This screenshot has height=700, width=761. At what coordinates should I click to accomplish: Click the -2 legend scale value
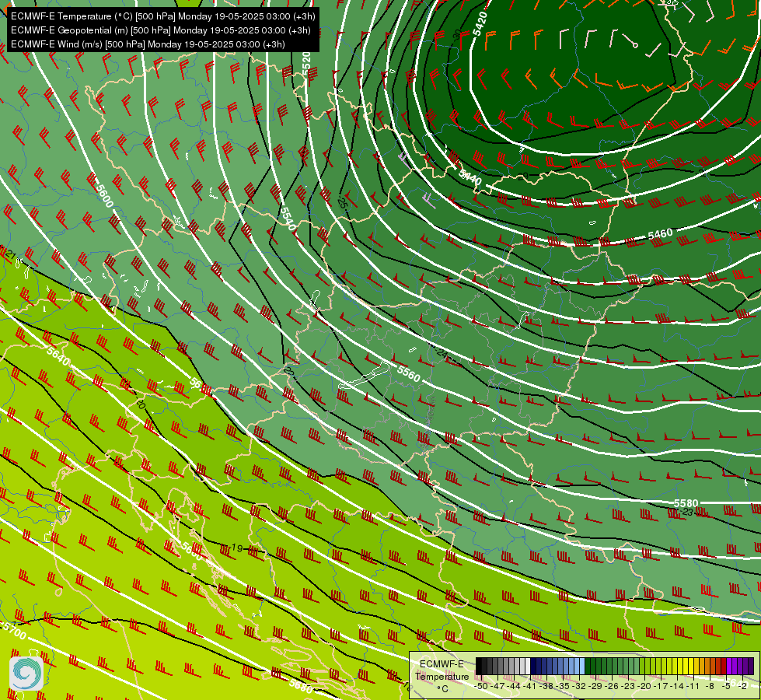click(x=742, y=686)
